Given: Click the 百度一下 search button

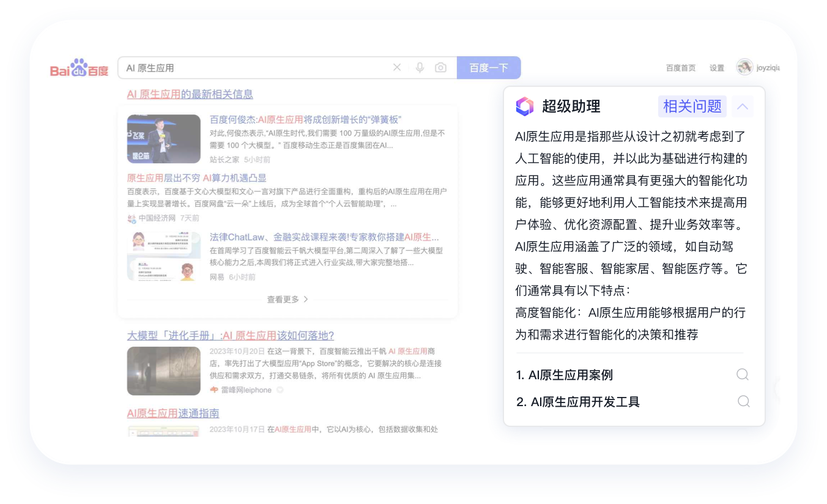Looking at the screenshot, I should [489, 68].
